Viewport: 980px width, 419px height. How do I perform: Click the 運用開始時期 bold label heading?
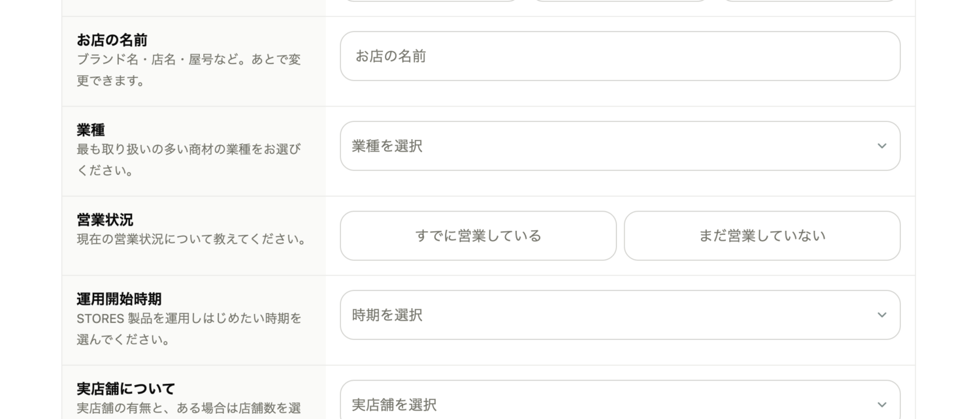(x=119, y=300)
